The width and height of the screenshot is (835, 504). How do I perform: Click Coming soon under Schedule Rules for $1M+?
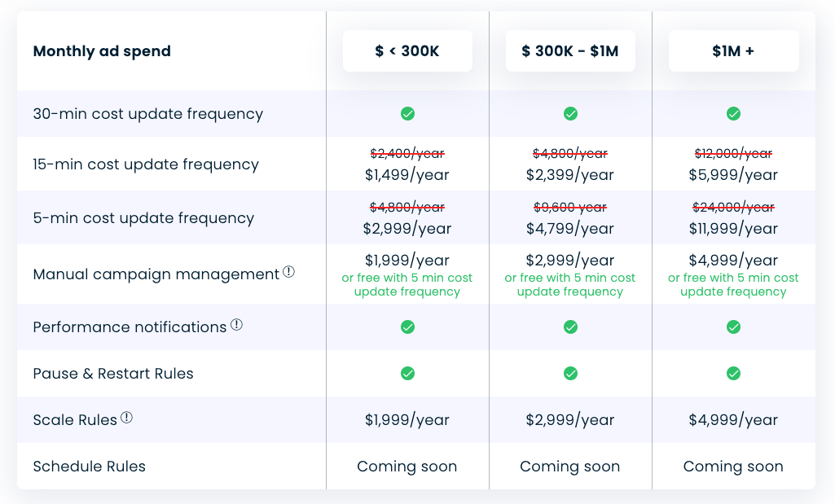point(733,466)
